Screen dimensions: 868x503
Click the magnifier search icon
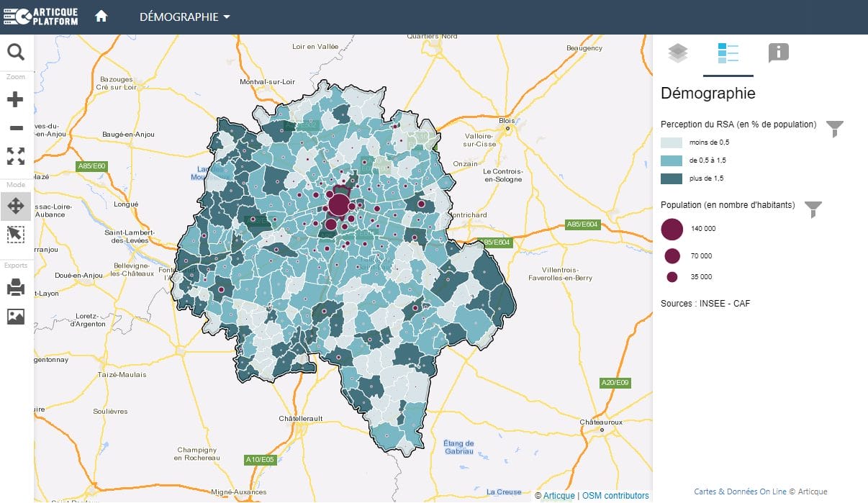pos(16,52)
